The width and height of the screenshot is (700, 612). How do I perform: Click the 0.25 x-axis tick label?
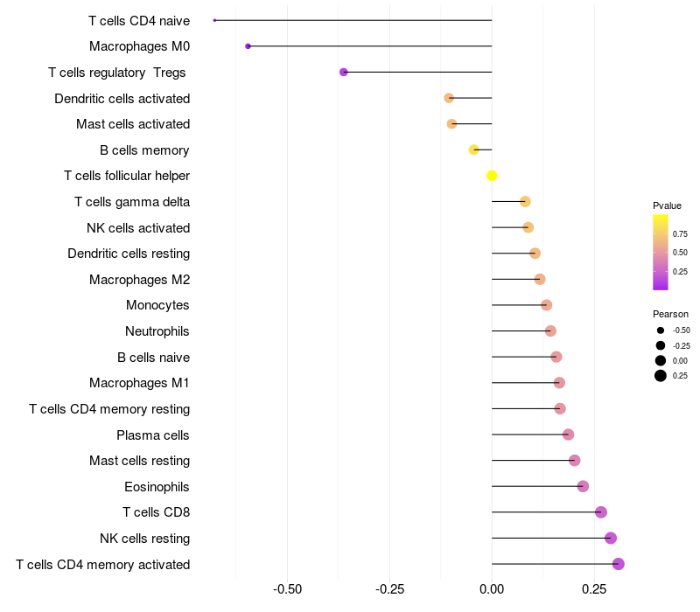point(594,589)
